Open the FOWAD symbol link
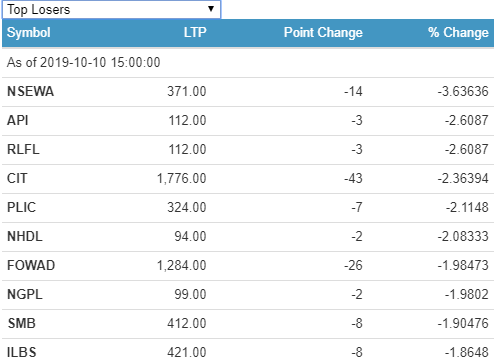Viewport: 497px width, 364px height. click(31, 265)
